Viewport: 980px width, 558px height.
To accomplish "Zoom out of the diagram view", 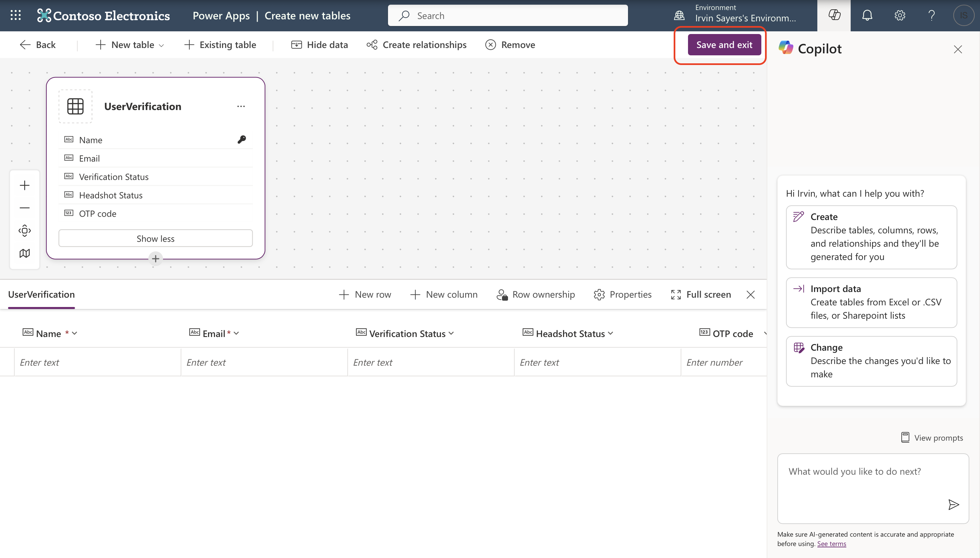I will point(24,207).
